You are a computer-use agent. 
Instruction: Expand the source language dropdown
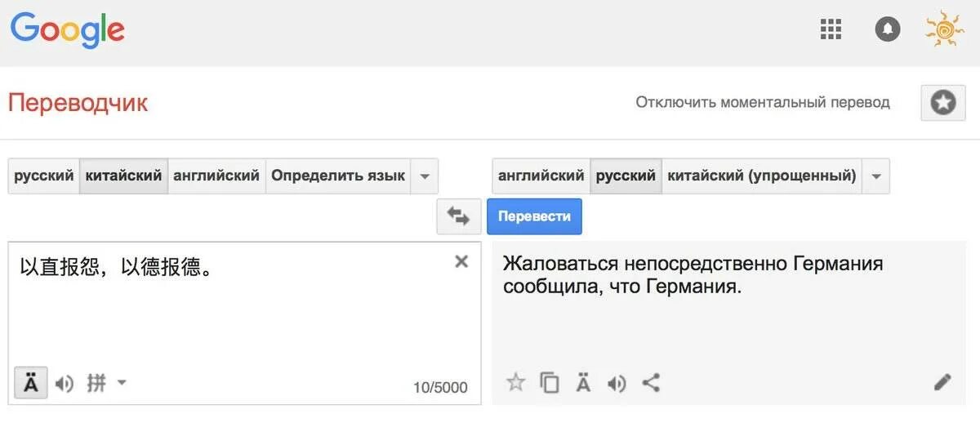pos(424,176)
